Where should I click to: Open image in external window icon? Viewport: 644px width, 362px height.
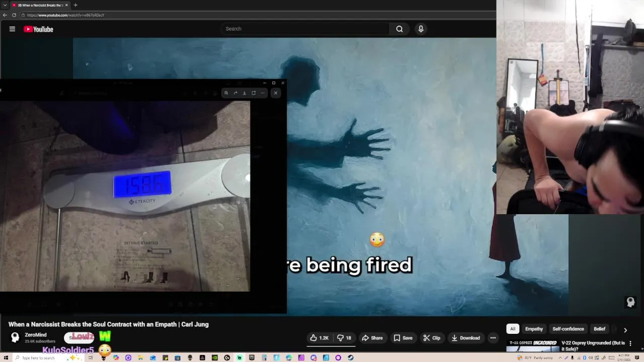(x=254, y=93)
